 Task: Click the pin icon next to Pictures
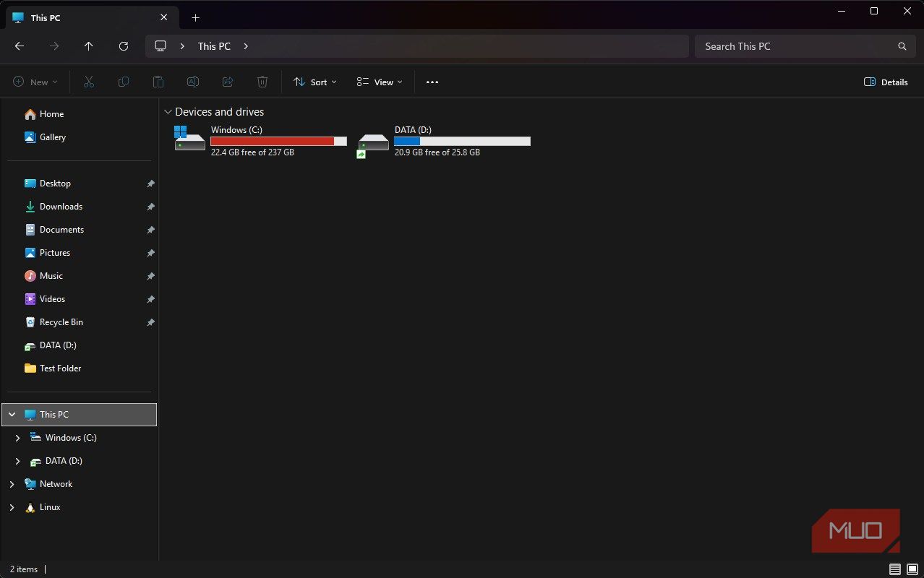[x=150, y=254]
